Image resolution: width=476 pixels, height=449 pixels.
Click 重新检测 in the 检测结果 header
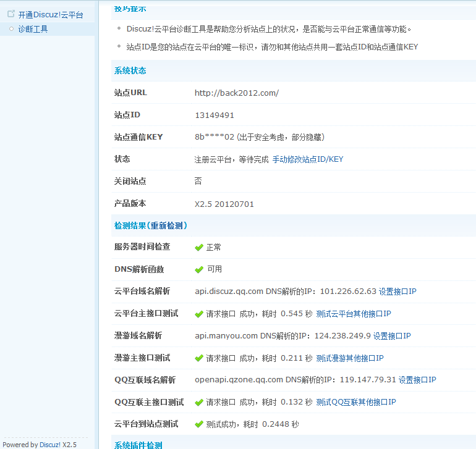coord(168,225)
